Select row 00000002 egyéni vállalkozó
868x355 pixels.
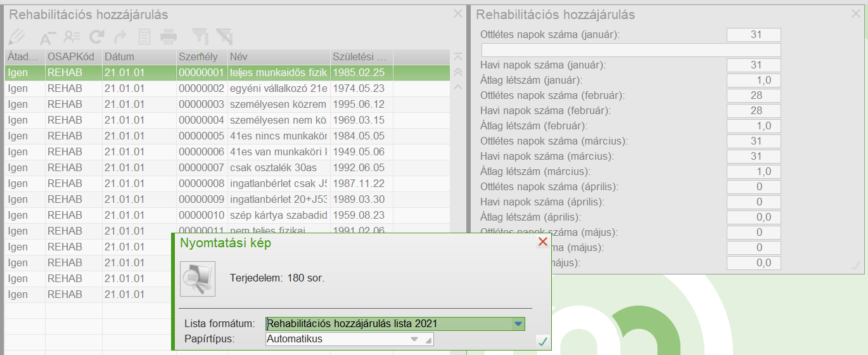coord(227,88)
